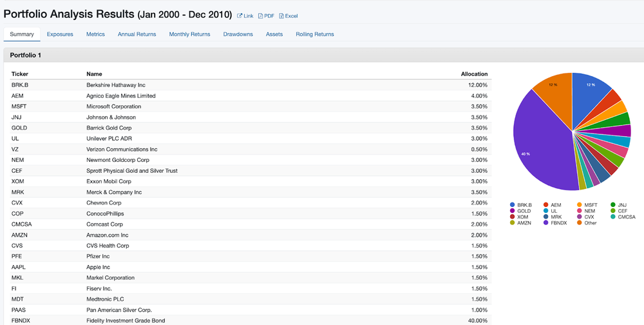Screen dimensions: 644x325
Task: Click the CEF legend color dot
Action: (x=613, y=211)
